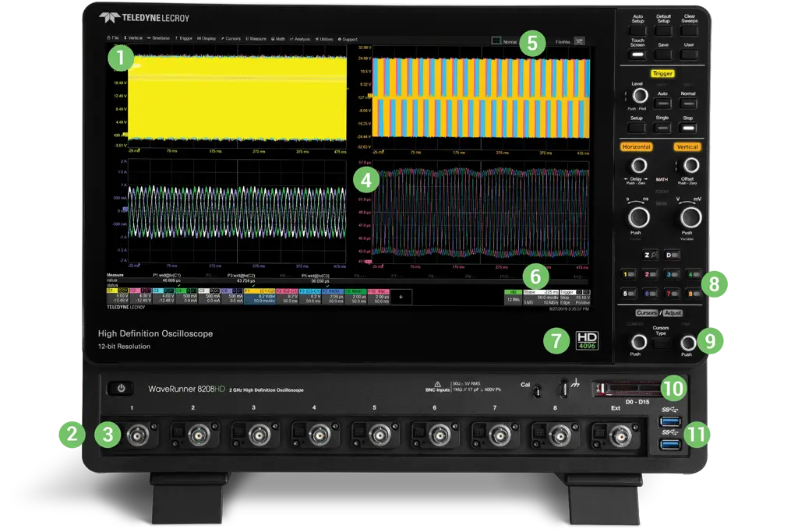This screenshot has width=798, height=532.
Task: Open the Math menu dropdown
Action: point(278,37)
